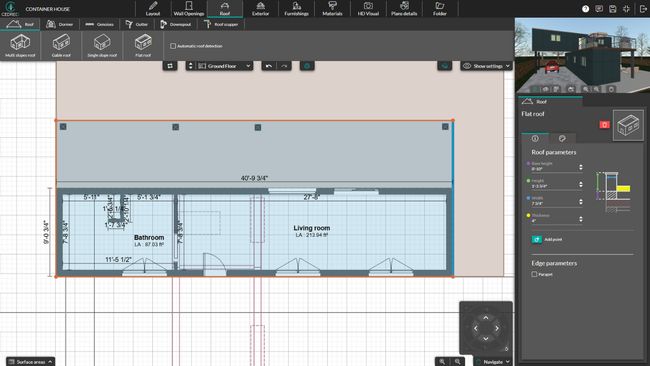Choose the Gable roof icon
Screen dimensions: 650x366
pos(61,46)
